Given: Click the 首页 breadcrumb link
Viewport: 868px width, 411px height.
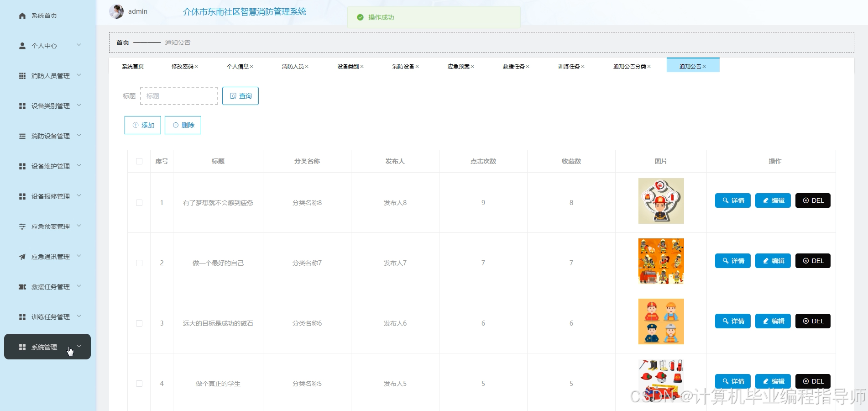Looking at the screenshot, I should 123,42.
